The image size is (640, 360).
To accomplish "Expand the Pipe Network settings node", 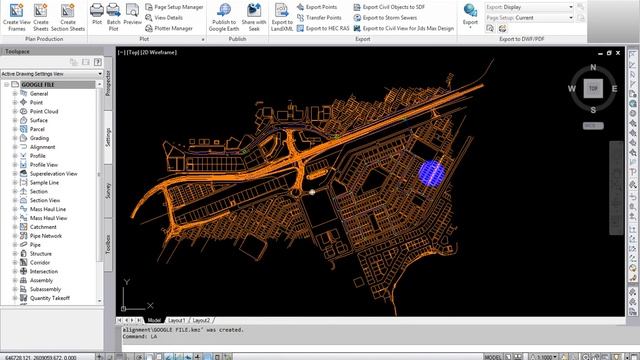I will (15, 236).
